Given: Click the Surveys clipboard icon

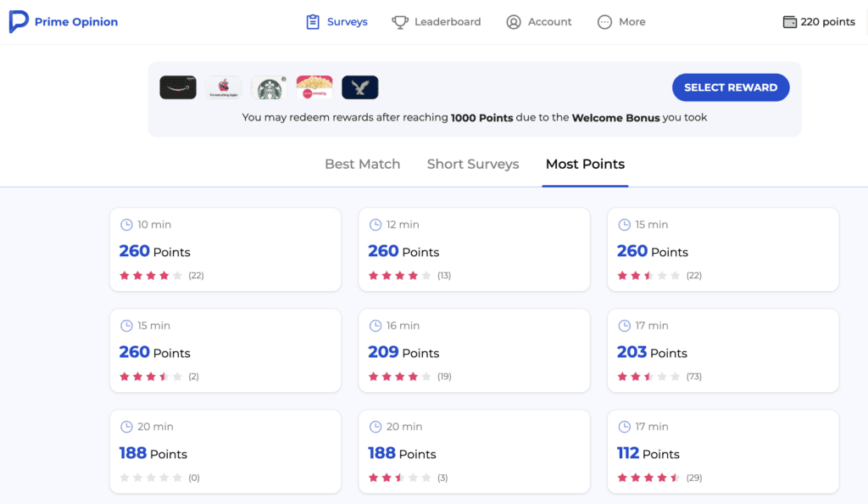Looking at the screenshot, I should pos(313,22).
